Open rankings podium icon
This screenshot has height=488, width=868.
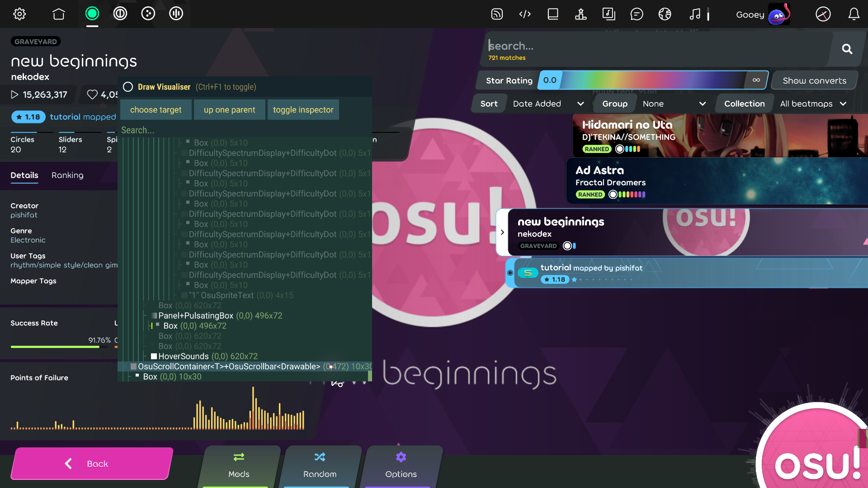point(581,14)
